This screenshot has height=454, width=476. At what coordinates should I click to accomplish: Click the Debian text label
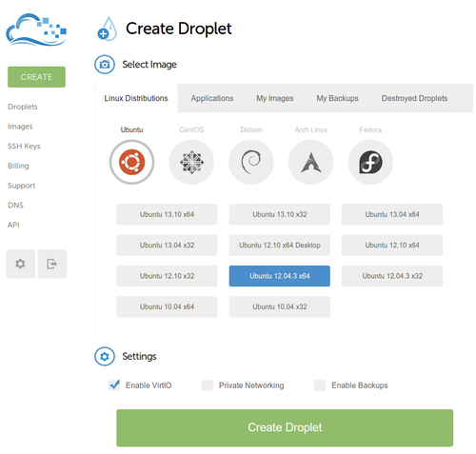(x=251, y=129)
